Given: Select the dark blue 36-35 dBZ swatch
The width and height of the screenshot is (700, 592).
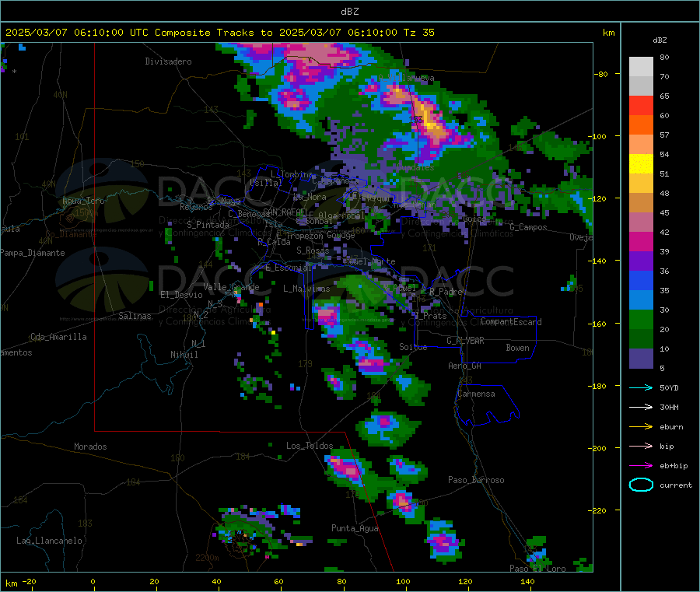Looking at the screenshot, I should pos(641,280).
